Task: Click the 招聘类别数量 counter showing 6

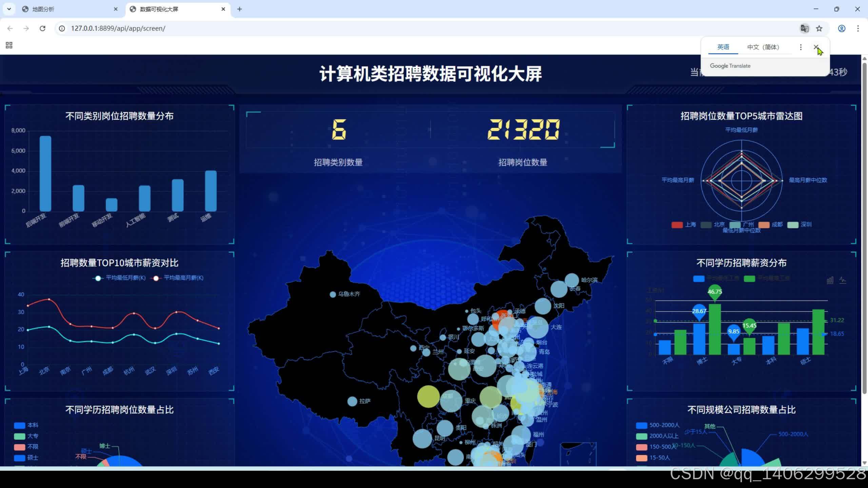Action: coord(339,129)
